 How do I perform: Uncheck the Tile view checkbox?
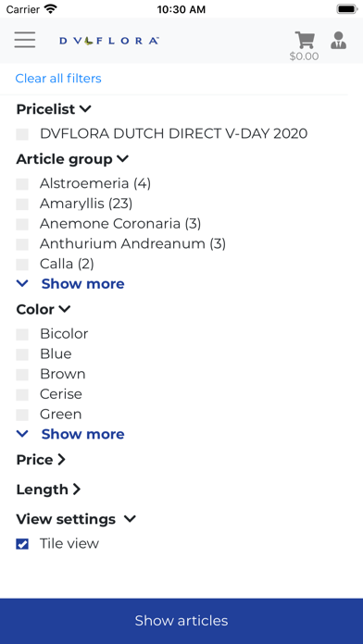coord(22,544)
